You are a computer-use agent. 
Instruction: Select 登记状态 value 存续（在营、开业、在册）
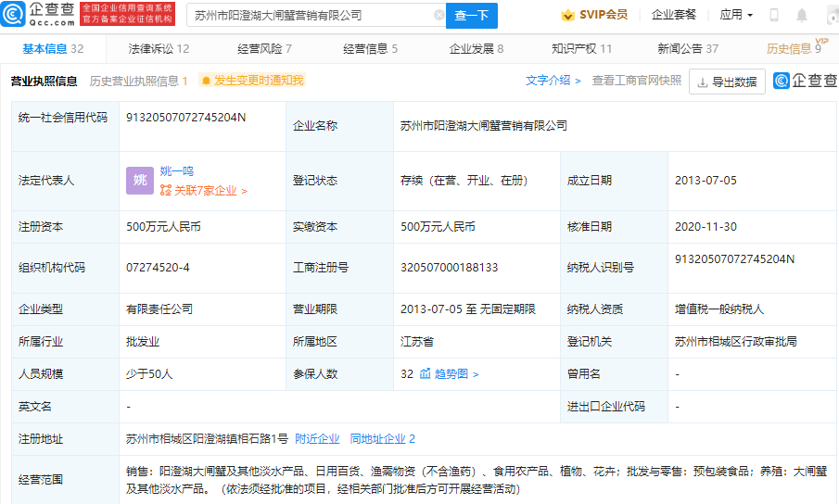tap(464, 181)
